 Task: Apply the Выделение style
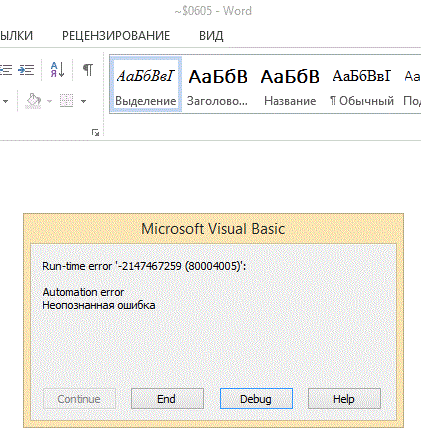pyautogui.click(x=146, y=84)
